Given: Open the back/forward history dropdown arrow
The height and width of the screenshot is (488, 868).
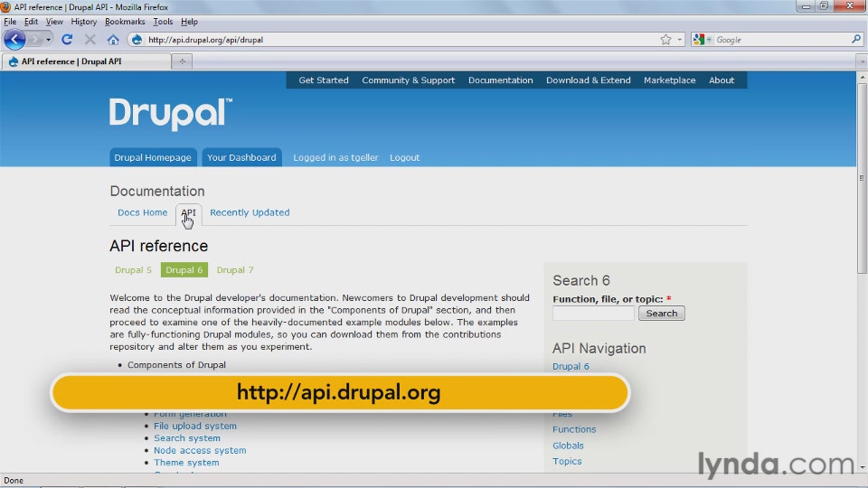Looking at the screenshot, I should (48, 40).
